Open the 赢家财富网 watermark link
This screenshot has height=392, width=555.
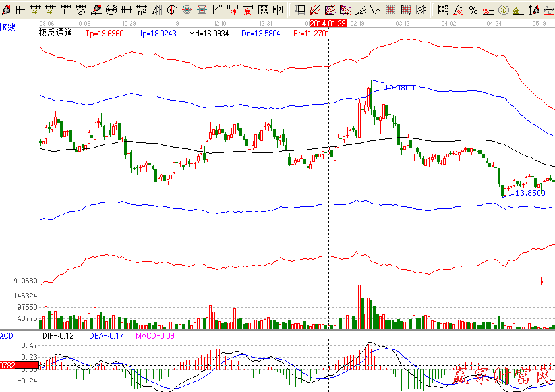click(501, 376)
